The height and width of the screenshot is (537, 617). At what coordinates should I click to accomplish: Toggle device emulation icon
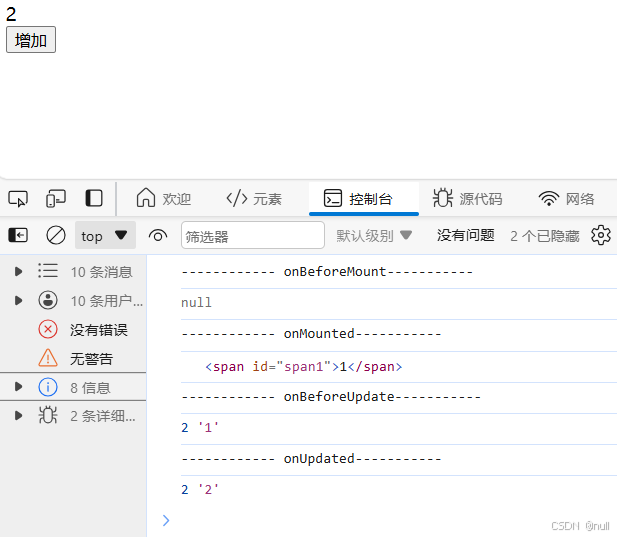56,198
